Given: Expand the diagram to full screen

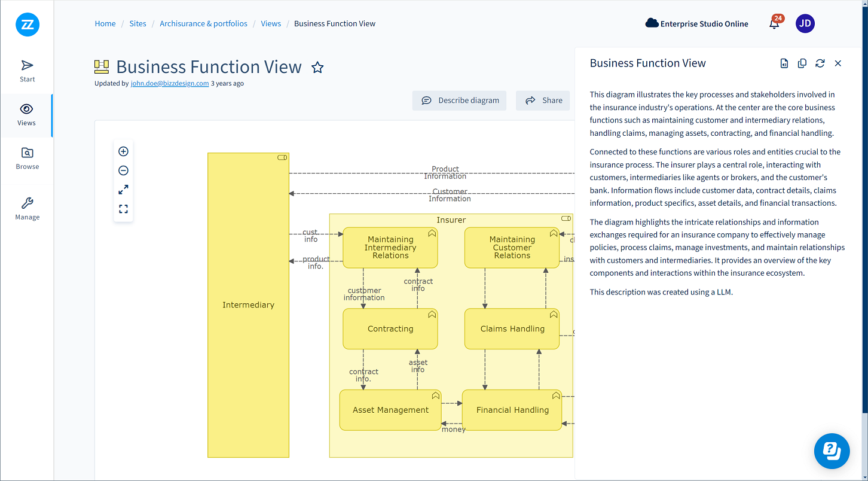Looking at the screenshot, I should (123, 190).
